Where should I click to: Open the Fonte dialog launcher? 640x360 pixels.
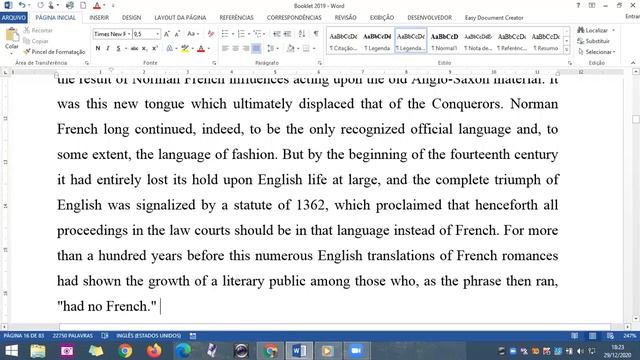coord(214,63)
